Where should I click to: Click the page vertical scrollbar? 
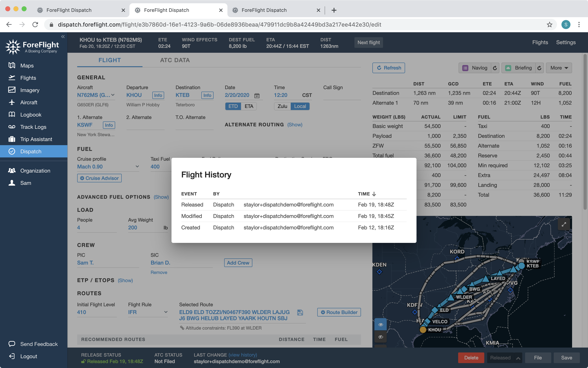585,131
